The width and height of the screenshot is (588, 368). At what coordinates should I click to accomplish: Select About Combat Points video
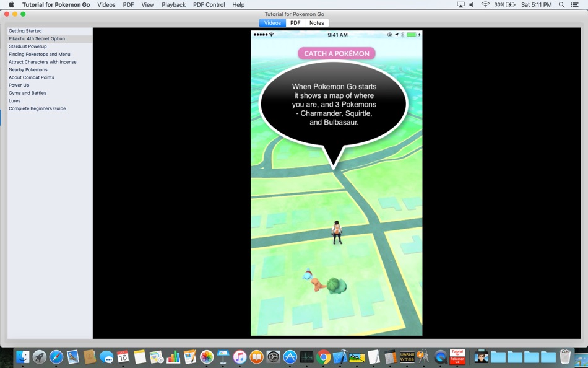coord(50,77)
